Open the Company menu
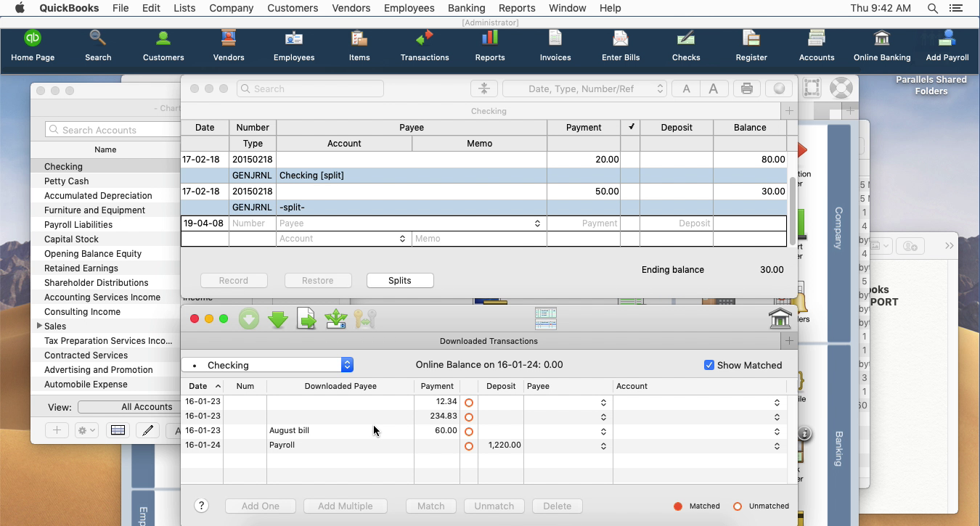 pyautogui.click(x=231, y=8)
